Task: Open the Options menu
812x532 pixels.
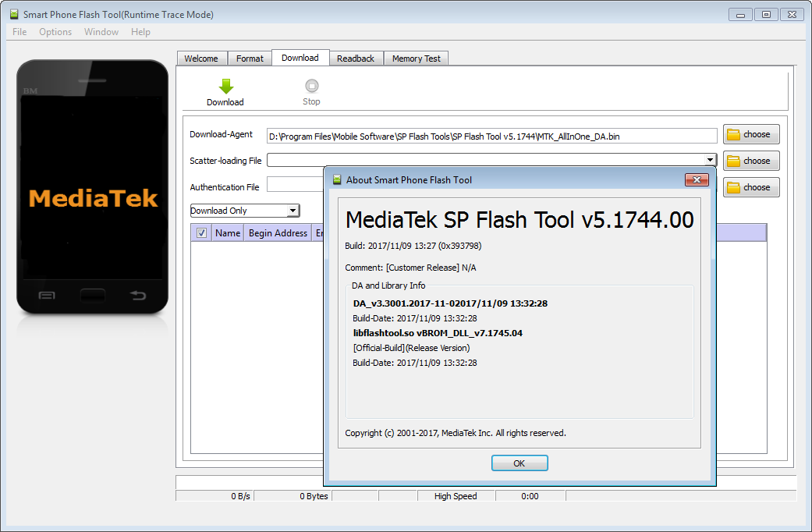Action: click(55, 32)
